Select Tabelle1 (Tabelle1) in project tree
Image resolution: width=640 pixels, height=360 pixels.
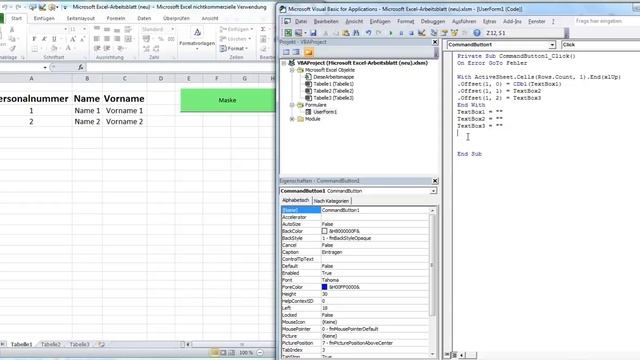[333, 84]
